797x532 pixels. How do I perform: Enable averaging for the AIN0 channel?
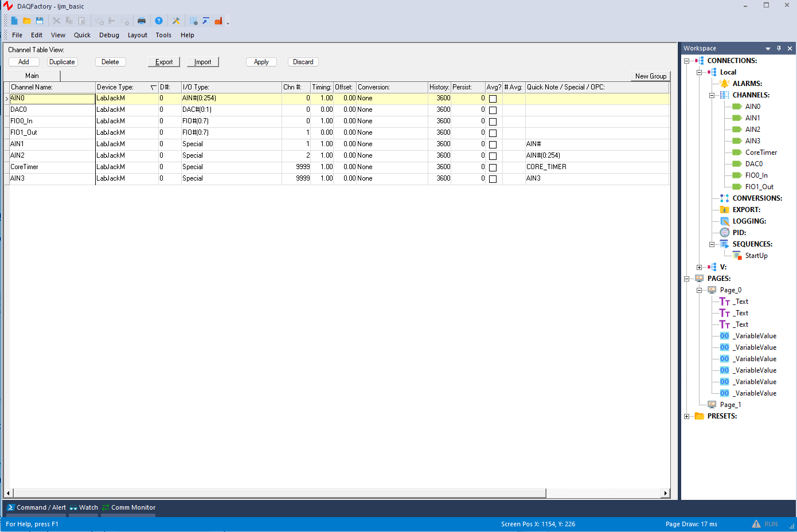(493, 98)
